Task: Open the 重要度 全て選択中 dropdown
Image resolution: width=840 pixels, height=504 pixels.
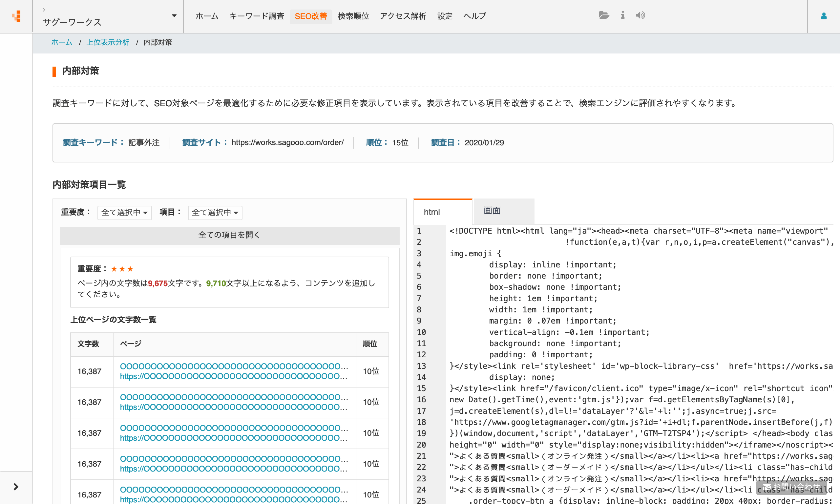Action: tap(124, 213)
